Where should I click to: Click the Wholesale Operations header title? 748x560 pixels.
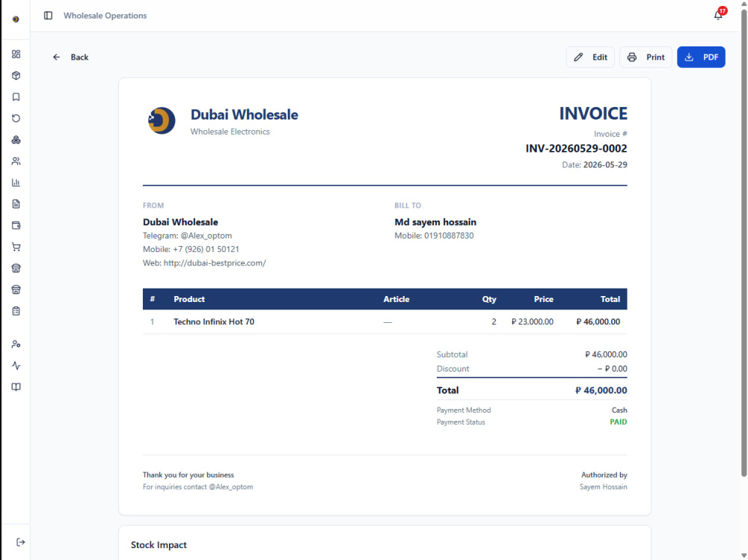tap(105, 16)
